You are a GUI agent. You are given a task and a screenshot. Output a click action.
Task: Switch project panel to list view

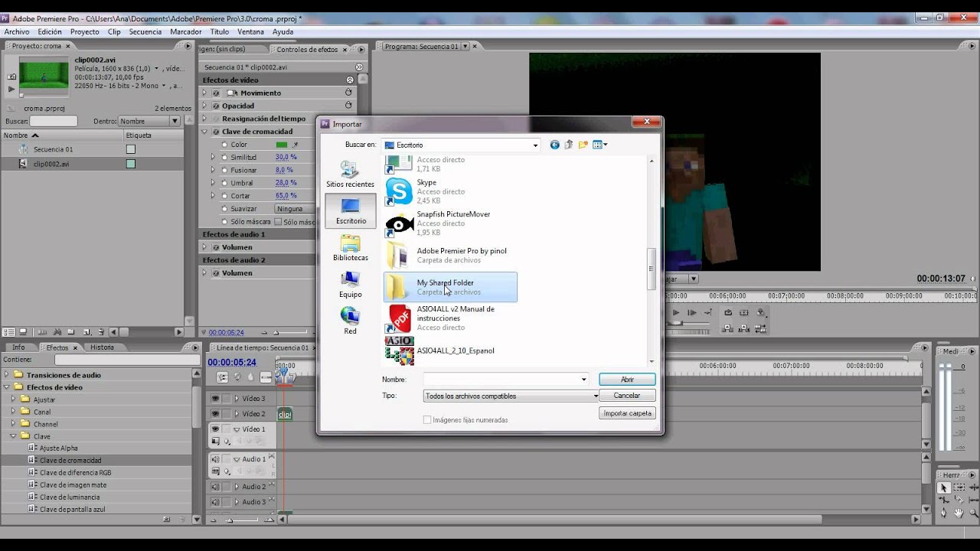(x=8, y=331)
